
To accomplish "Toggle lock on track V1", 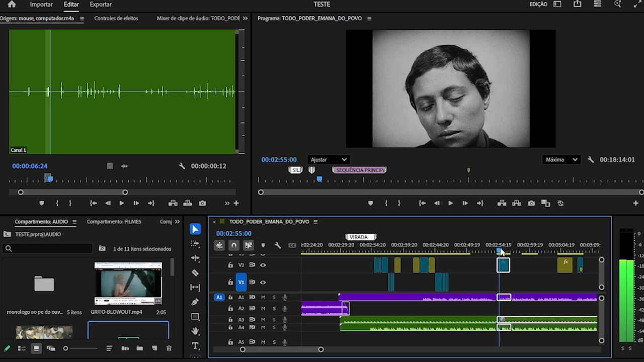I will tap(230, 282).
